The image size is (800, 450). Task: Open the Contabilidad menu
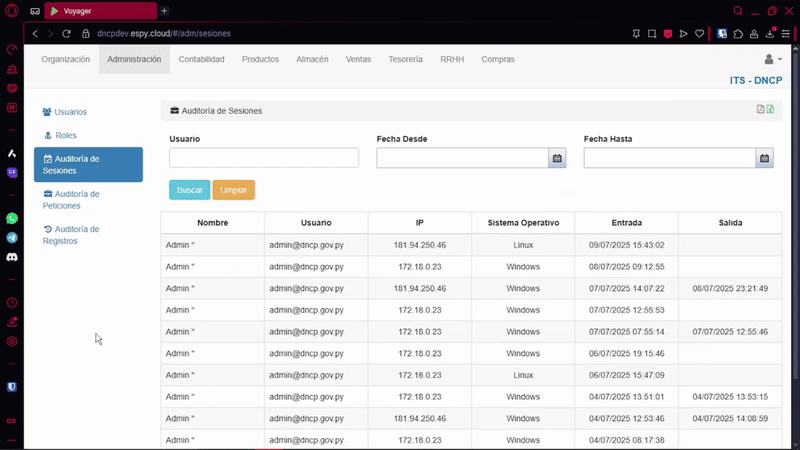click(x=201, y=59)
